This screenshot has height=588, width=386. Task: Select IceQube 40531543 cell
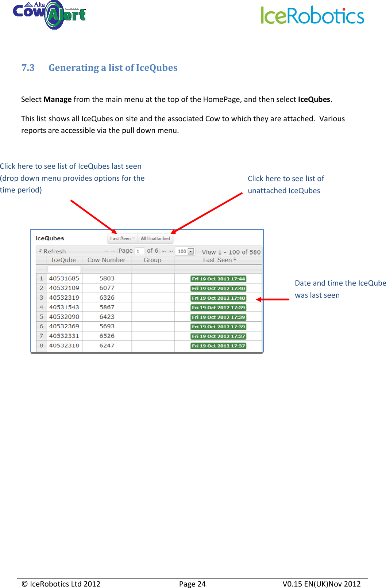pyautogui.click(x=64, y=308)
